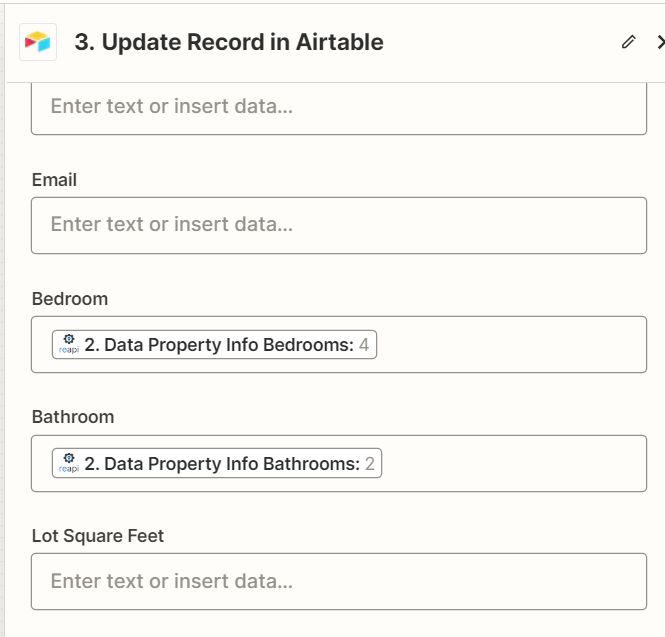Focus the unlabeled text field above Email
This screenshot has height=637, width=665.
pos(339,109)
